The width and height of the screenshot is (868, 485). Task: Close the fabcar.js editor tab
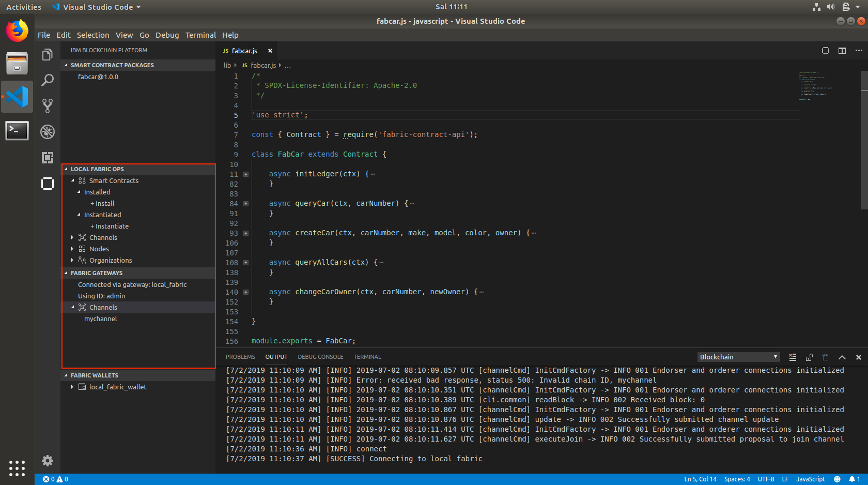coord(270,51)
